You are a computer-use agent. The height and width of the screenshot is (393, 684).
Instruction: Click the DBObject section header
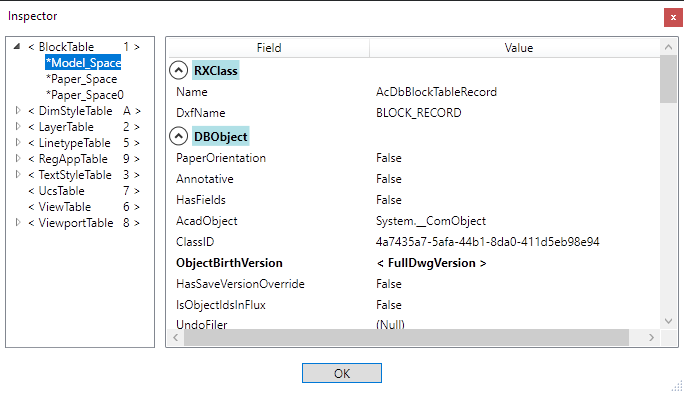click(221, 137)
